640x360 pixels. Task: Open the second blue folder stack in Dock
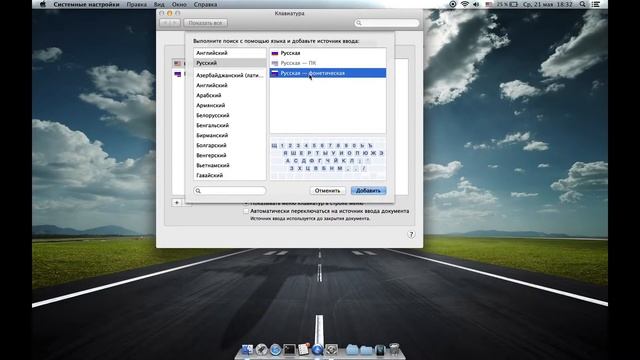[366, 350]
